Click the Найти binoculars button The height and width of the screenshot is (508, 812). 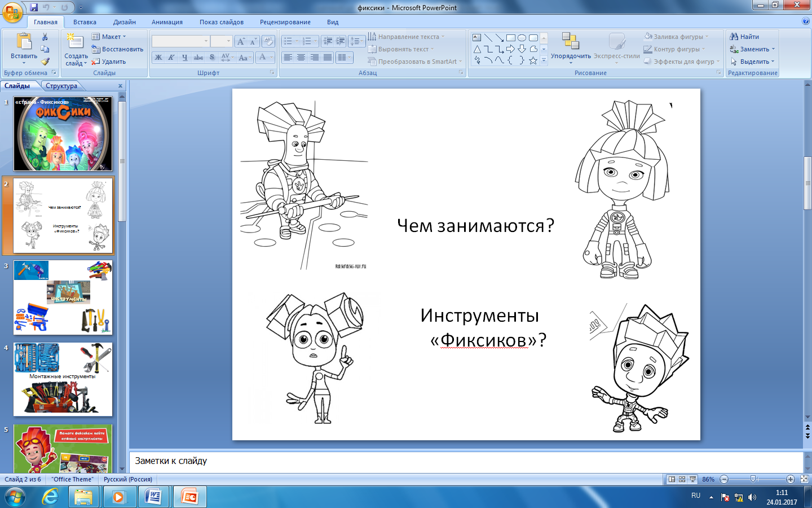click(744, 37)
